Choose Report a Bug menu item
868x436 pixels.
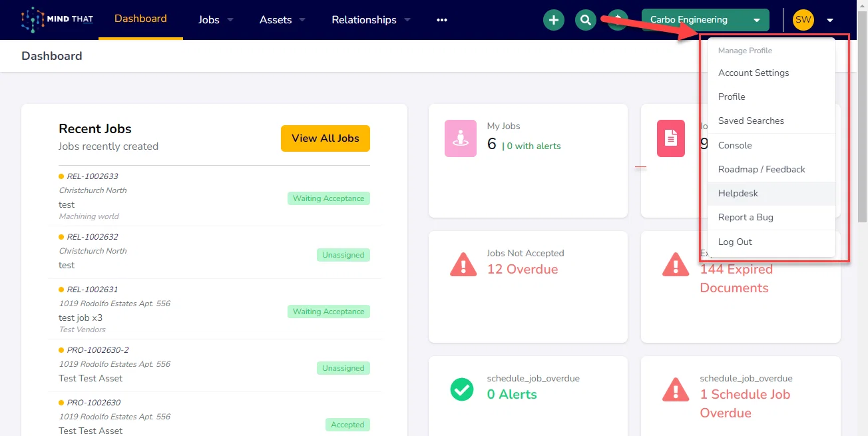tap(771, 217)
